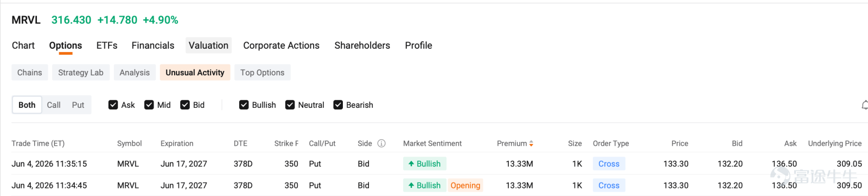The image size is (868, 196).
Task: Sort by the Premium column arrows
Action: 531,143
